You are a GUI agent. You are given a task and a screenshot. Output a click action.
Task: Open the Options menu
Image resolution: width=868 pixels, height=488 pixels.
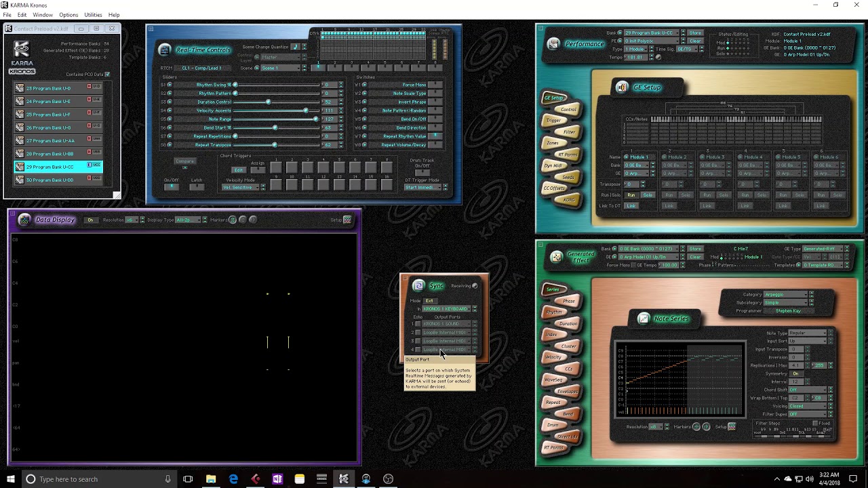[68, 15]
